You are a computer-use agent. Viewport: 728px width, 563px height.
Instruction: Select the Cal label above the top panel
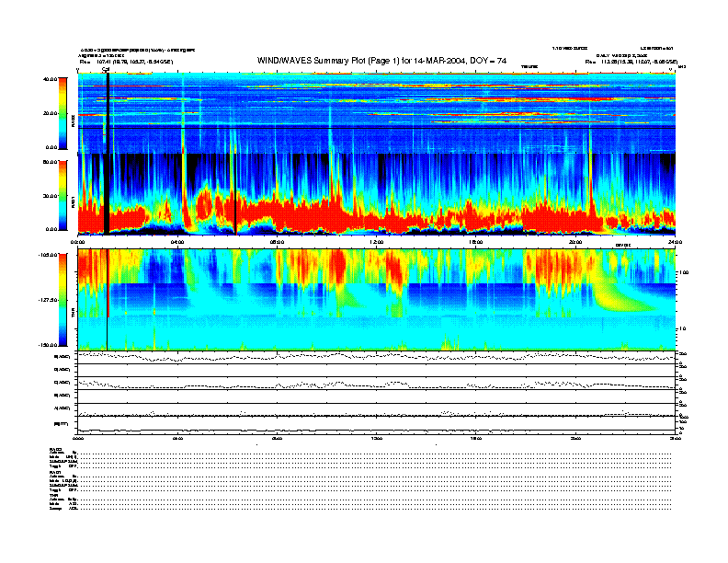pos(107,68)
